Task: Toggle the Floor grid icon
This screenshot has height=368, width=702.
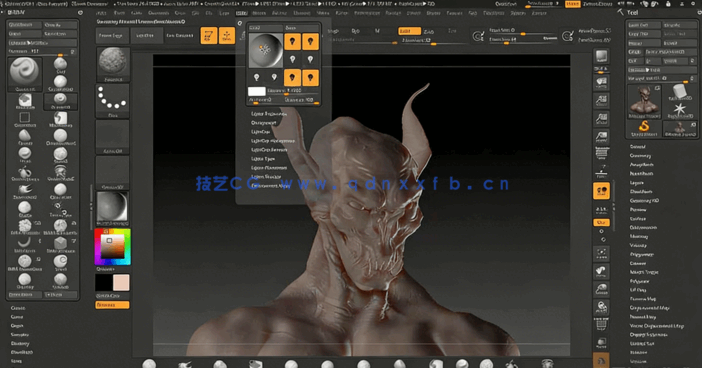Action: coord(601,171)
